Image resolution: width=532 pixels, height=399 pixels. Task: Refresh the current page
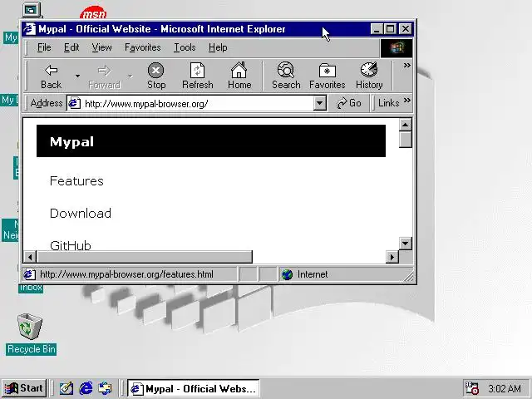tap(198, 76)
